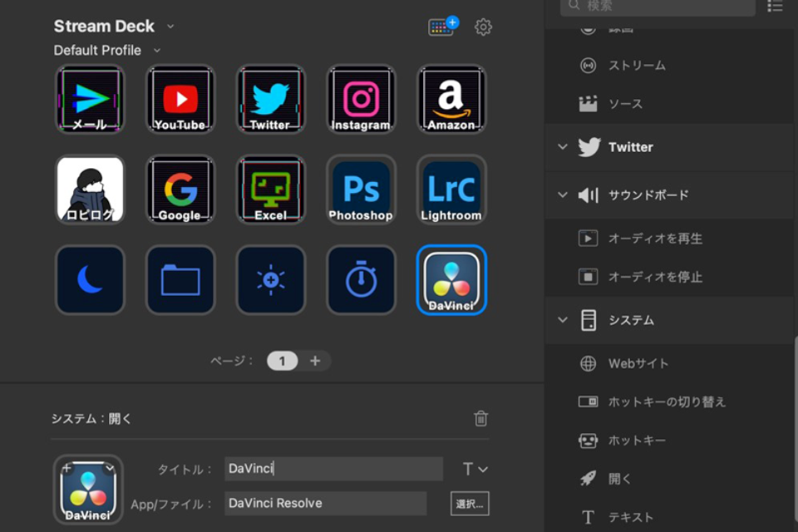The height and width of the screenshot is (532, 798).
Task: Delete the action with trash icon
Action: [x=481, y=418]
